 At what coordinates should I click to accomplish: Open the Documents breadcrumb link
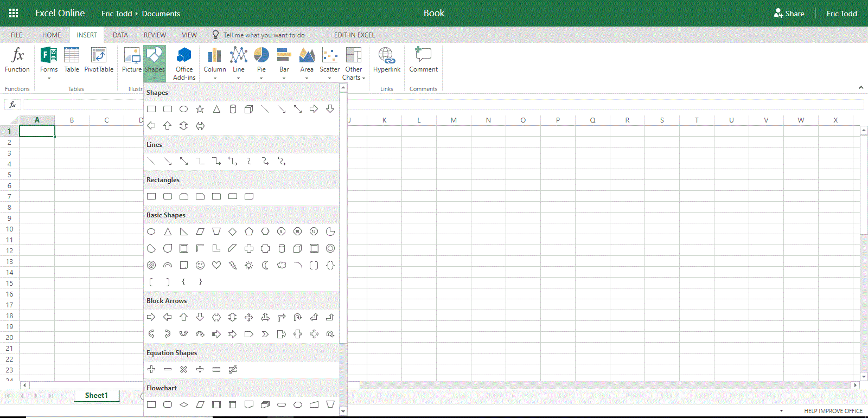[161, 14]
